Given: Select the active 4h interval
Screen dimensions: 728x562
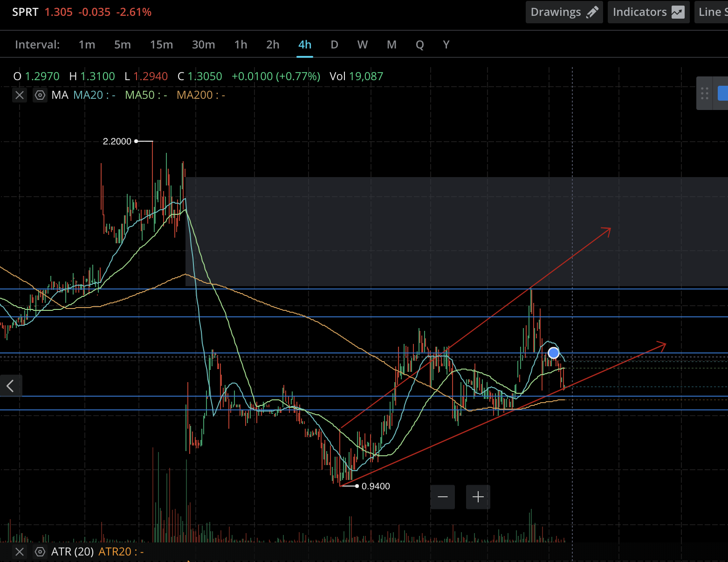Looking at the screenshot, I should 305,45.
